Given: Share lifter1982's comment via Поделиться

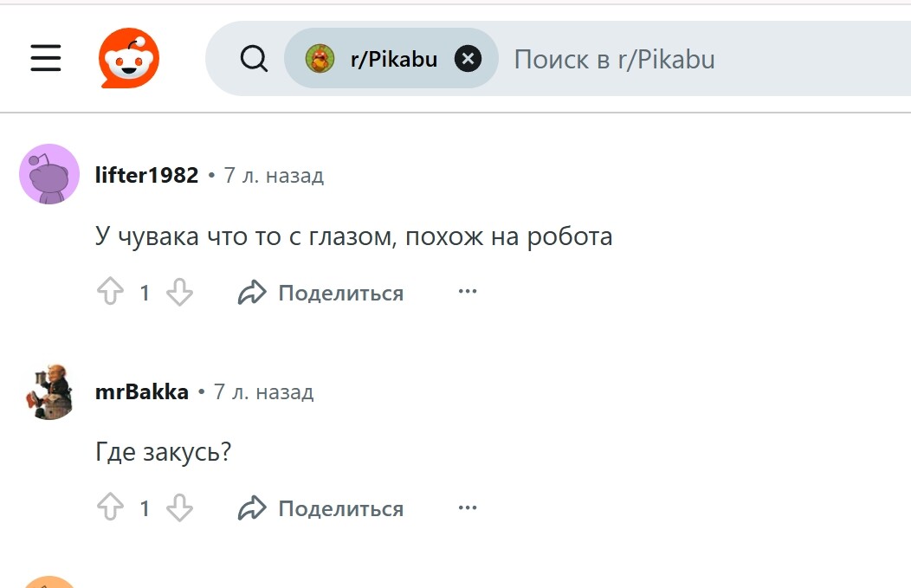Looking at the screenshot, I should [x=320, y=293].
